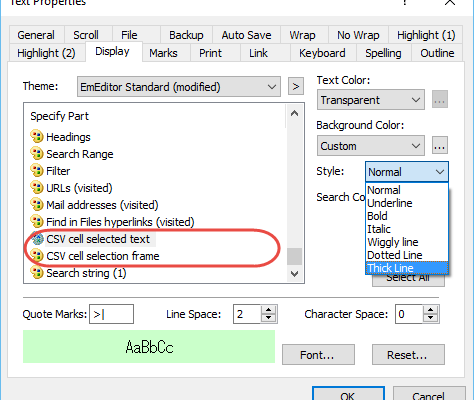The width and height of the screenshot is (474, 400).
Task: Select the Headings palette icon
Action: click(x=37, y=137)
